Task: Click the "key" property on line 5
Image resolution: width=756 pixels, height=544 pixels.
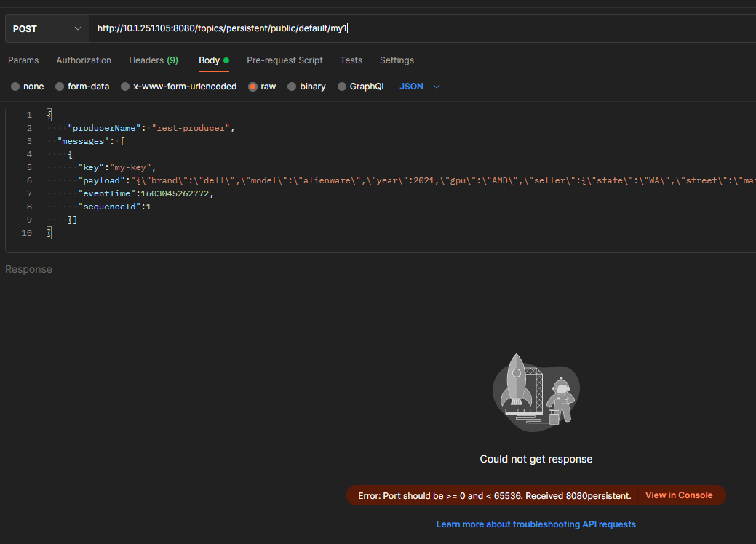Action: click(91, 167)
